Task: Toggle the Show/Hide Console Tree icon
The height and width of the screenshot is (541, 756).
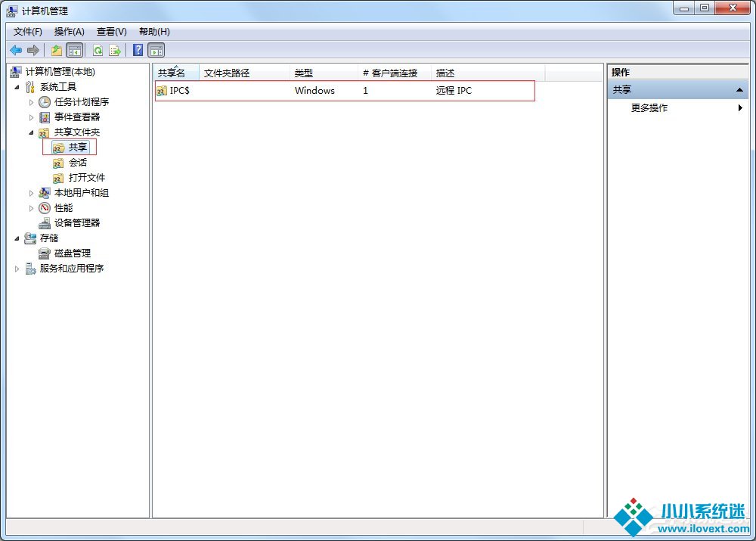Action: [74, 50]
